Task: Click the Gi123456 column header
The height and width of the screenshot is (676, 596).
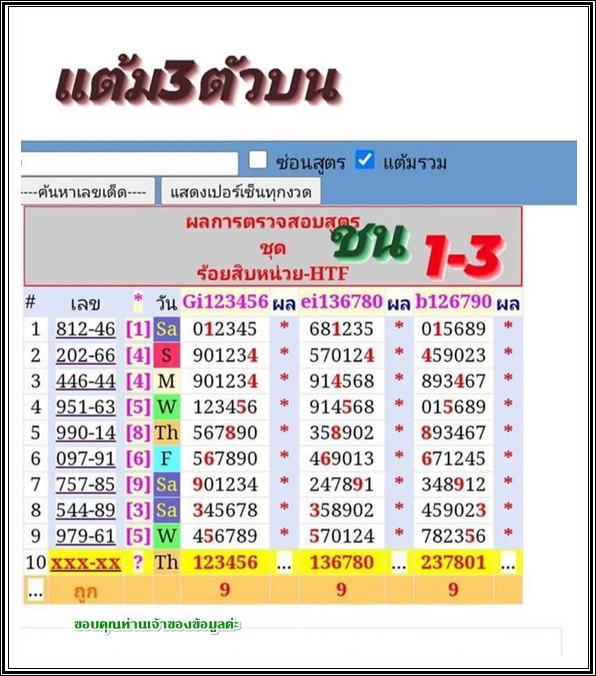Action: (x=225, y=301)
